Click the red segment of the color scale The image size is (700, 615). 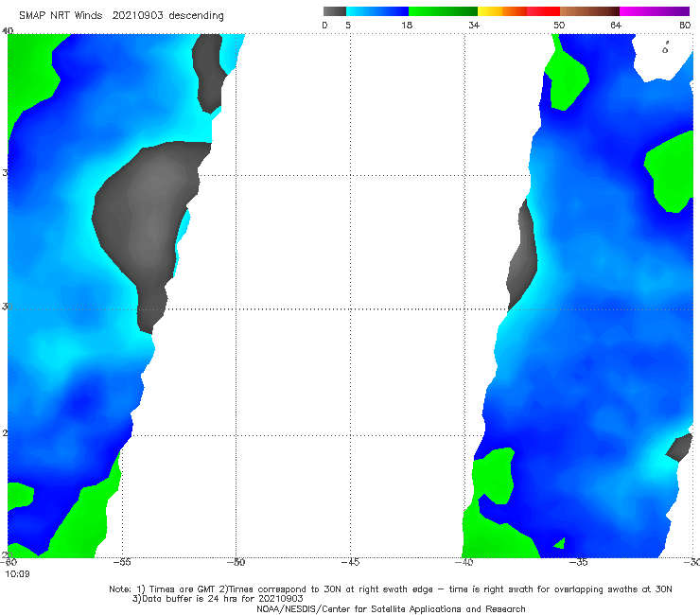[x=543, y=11]
